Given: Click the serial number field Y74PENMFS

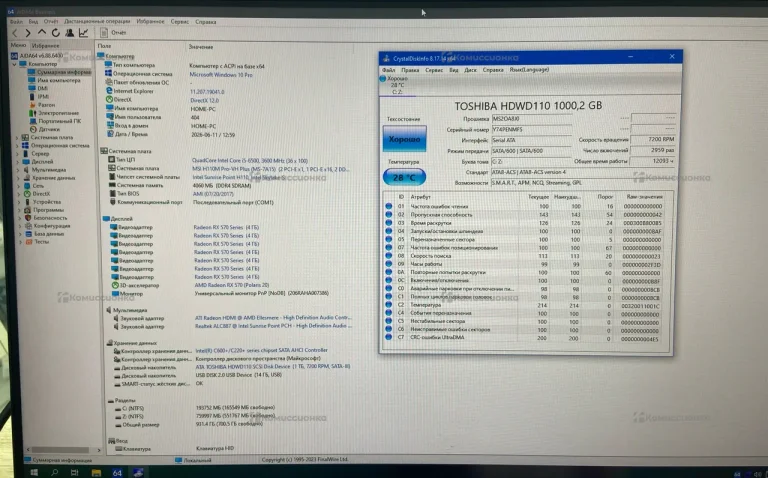Looking at the screenshot, I should coord(531,130).
